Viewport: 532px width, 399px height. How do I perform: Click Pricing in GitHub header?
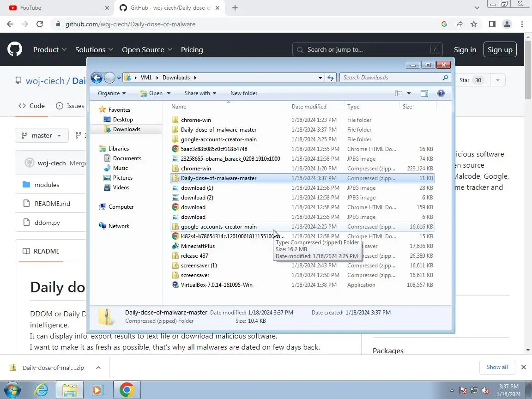(192, 49)
